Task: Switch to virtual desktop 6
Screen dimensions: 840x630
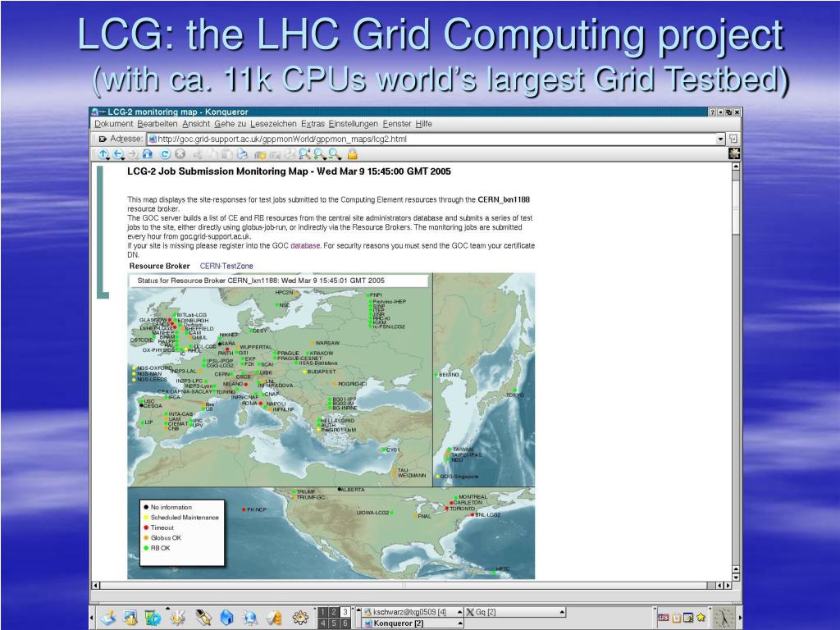Action: coord(345,623)
